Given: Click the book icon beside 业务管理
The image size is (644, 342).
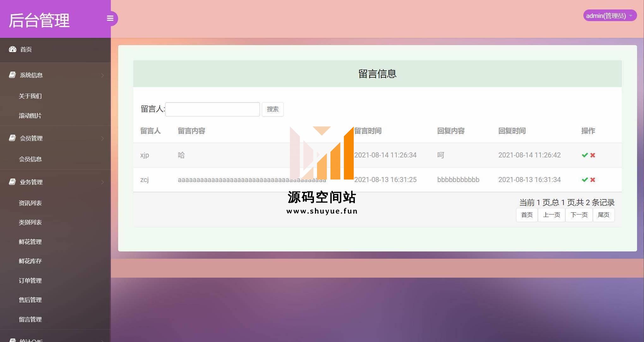Looking at the screenshot, I should [x=12, y=182].
